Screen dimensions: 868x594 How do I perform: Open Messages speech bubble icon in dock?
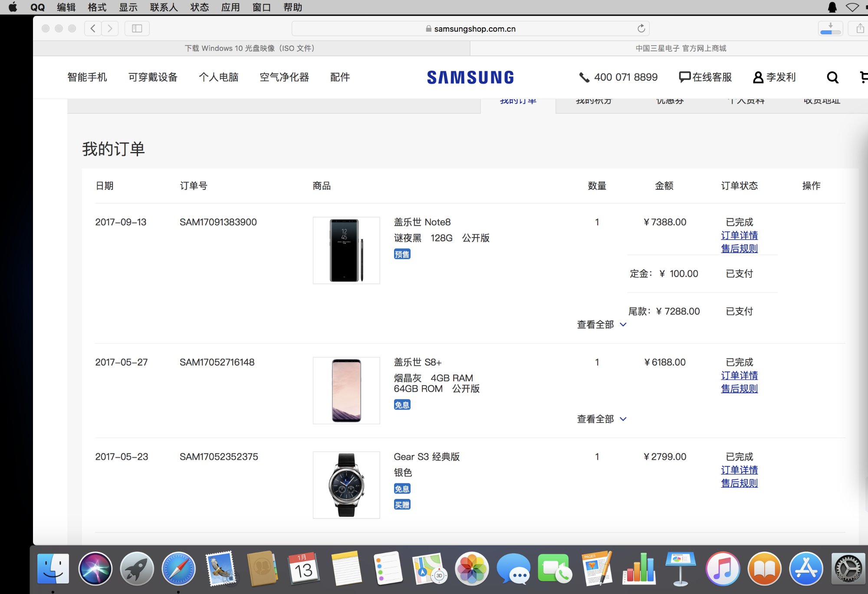point(513,568)
